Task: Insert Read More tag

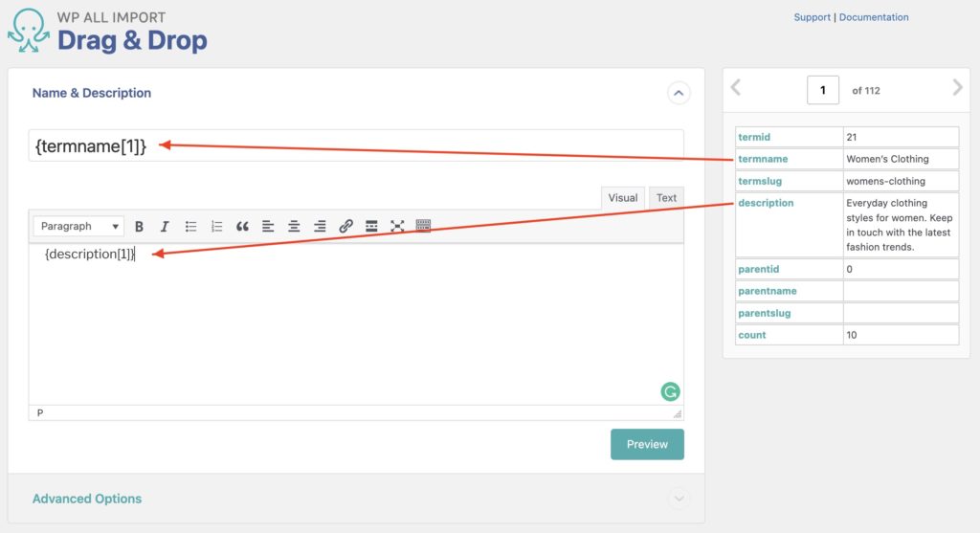Action: coord(371,226)
